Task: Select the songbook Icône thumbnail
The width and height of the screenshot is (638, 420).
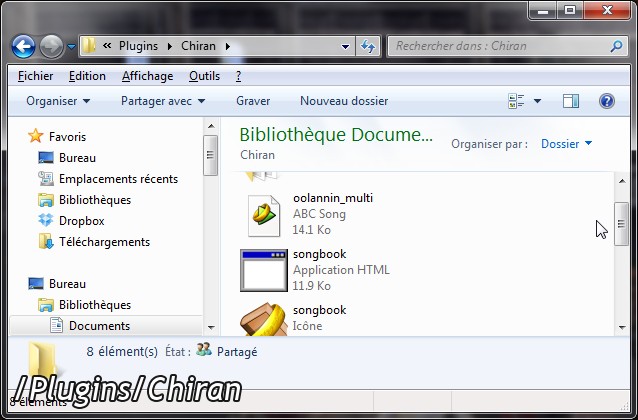Action: [x=264, y=319]
